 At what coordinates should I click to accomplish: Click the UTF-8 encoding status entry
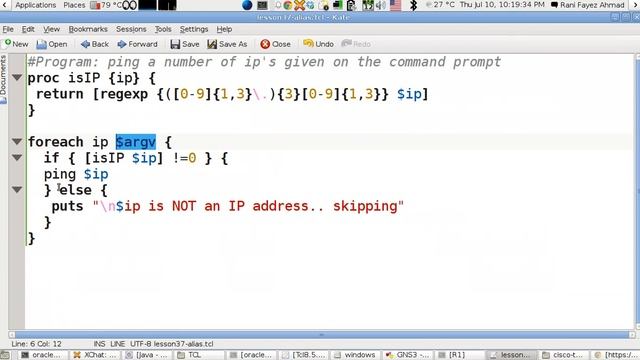click(x=141, y=344)
